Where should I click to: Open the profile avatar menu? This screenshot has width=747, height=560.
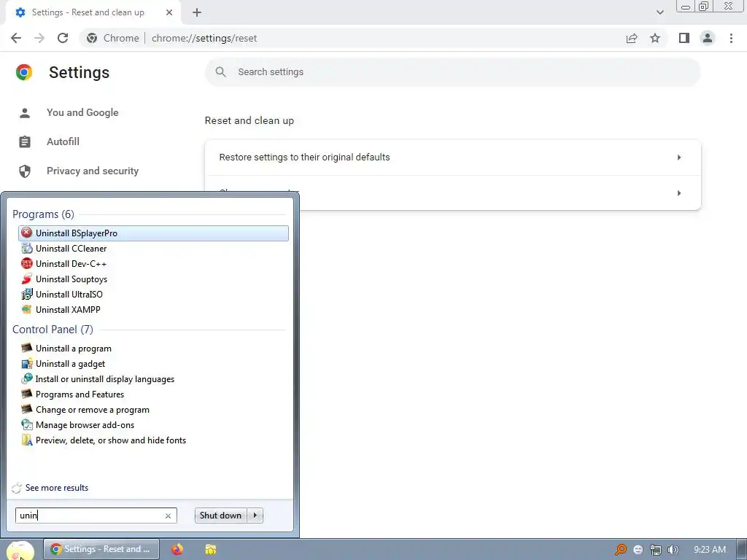708,38
